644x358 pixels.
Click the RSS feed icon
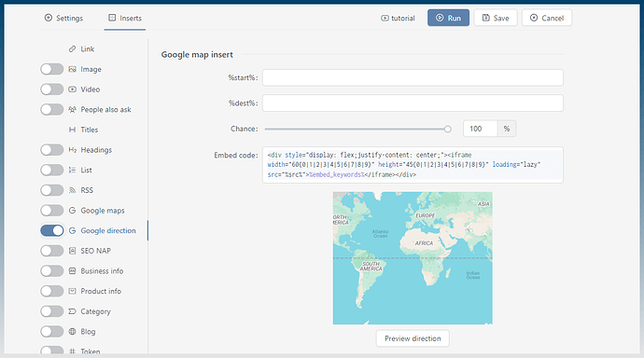(x=72, y=190)
